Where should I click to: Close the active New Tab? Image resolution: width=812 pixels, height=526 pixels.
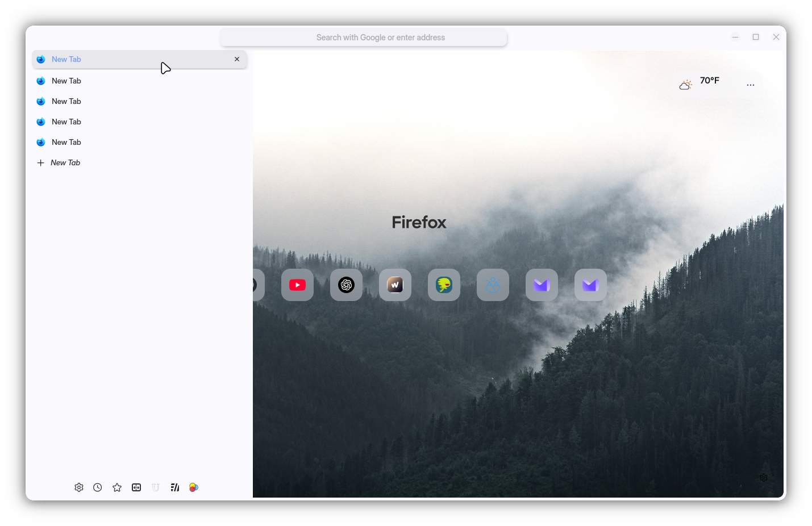point(237,59)
